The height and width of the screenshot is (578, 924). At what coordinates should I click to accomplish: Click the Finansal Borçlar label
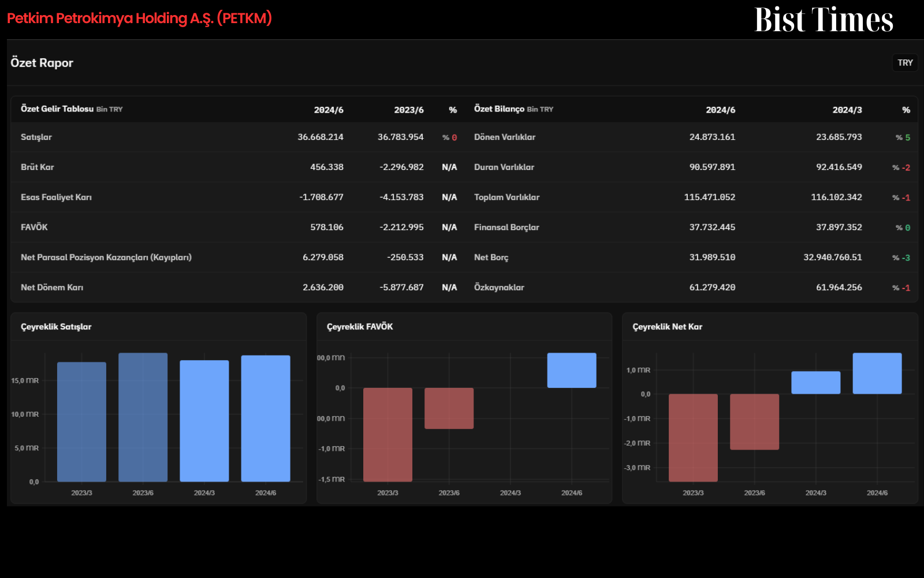[x=506, y=227]
